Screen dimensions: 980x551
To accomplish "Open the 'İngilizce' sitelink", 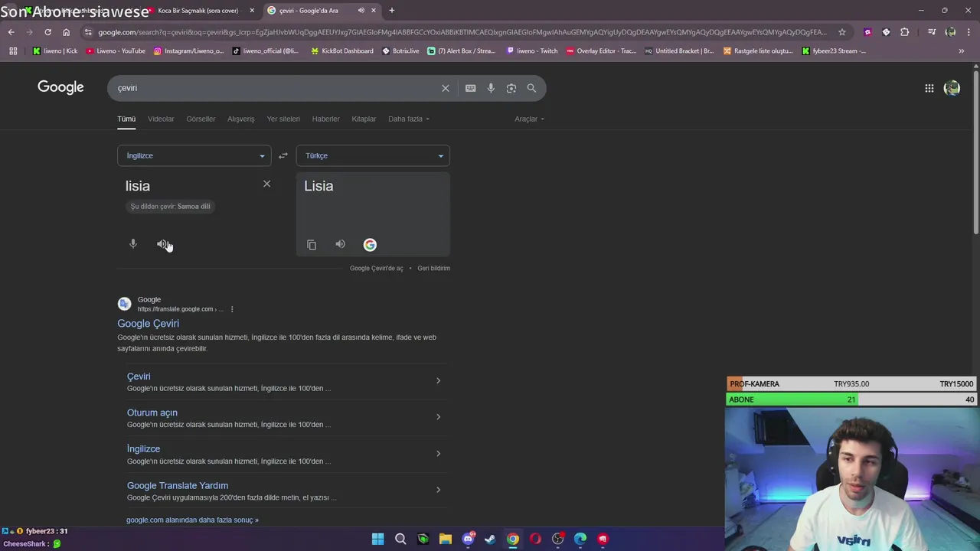I will (143, 448).
